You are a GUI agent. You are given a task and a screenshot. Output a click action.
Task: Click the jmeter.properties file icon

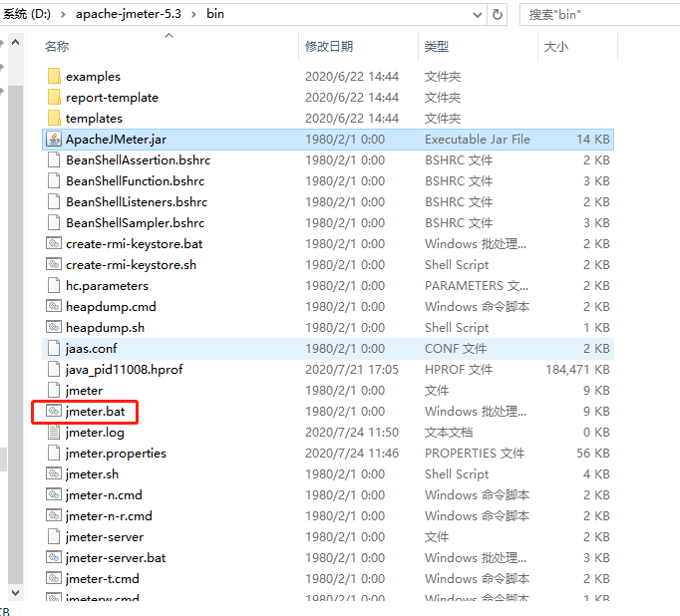(x=54, y=453)
